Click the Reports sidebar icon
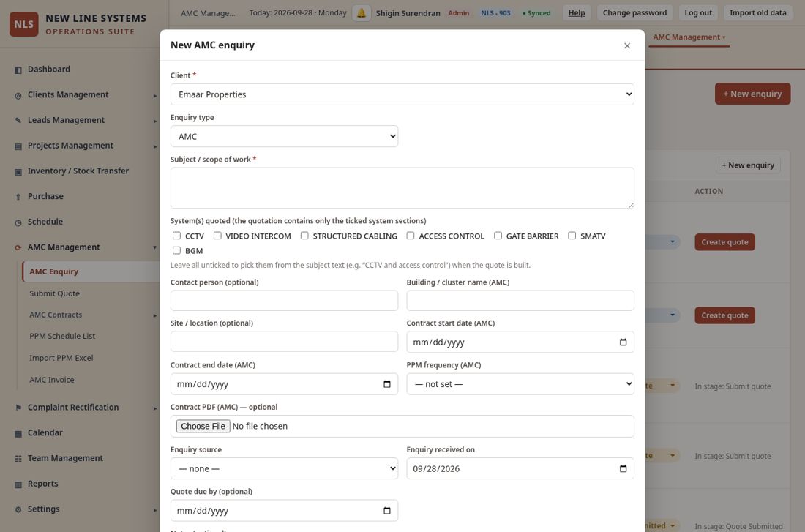 (x=18, y=484)
